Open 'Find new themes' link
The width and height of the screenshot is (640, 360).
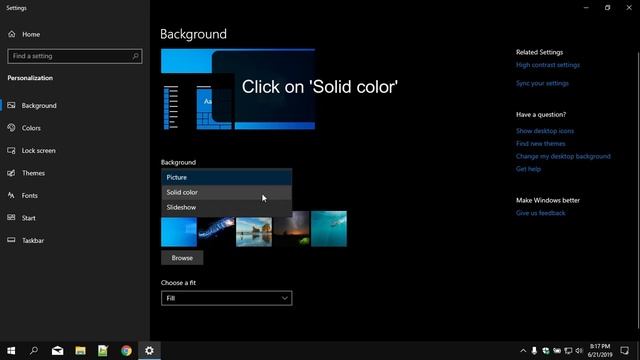(540, 144)
